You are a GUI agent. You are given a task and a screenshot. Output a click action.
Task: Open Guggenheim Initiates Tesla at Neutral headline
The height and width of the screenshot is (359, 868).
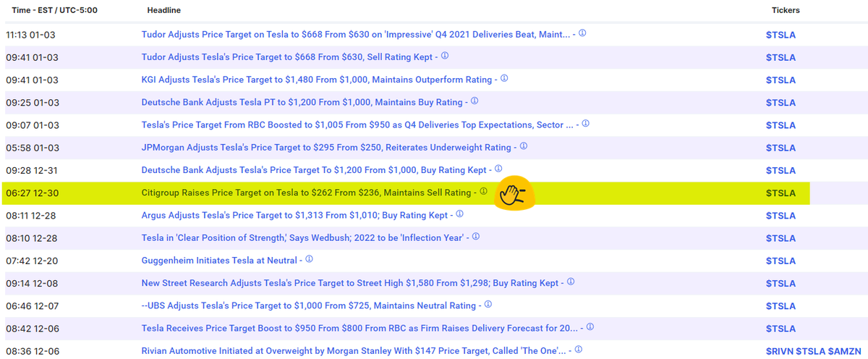point(219,260)
